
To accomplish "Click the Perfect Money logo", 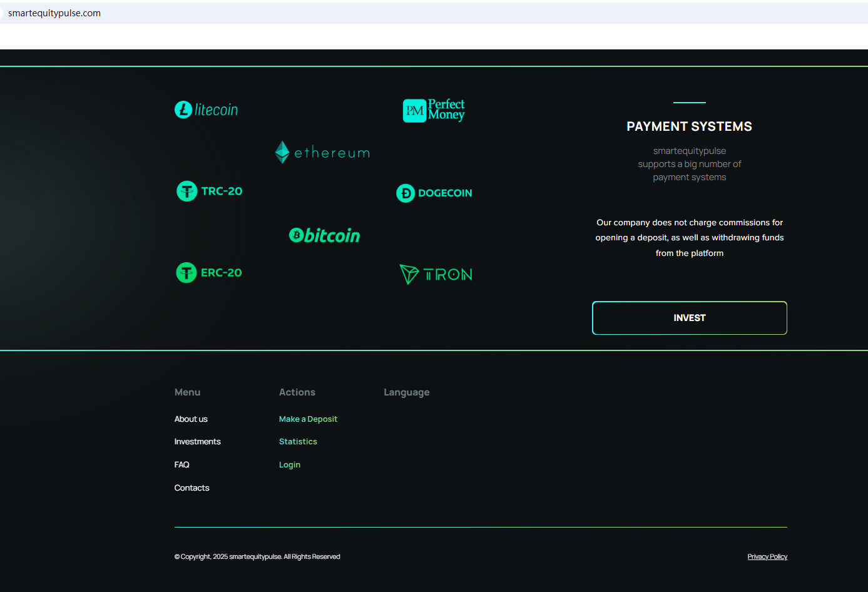I will click(x=433, y=110).
